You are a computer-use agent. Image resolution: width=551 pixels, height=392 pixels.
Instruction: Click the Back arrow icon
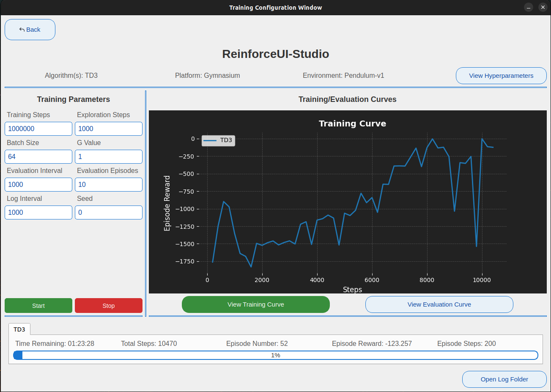pyautogui.click(x=21, y=29)
